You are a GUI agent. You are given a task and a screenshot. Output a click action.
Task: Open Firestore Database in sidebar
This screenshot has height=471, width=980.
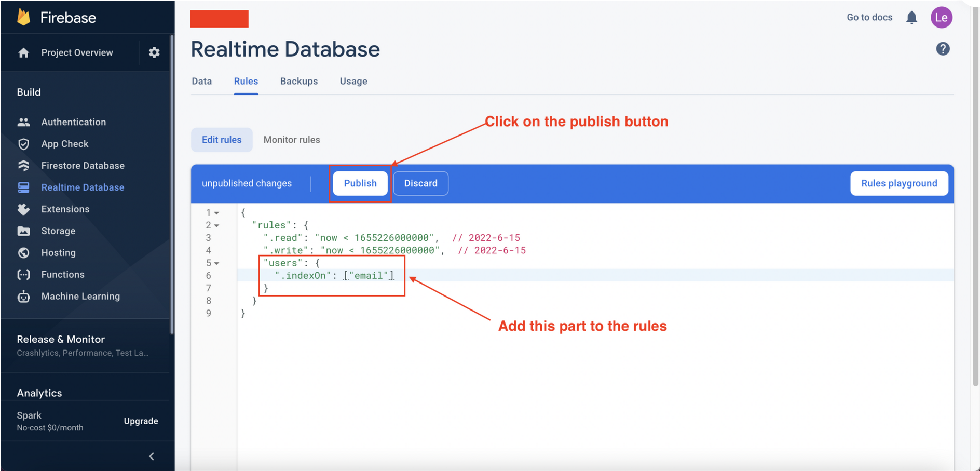coord(83,166)
